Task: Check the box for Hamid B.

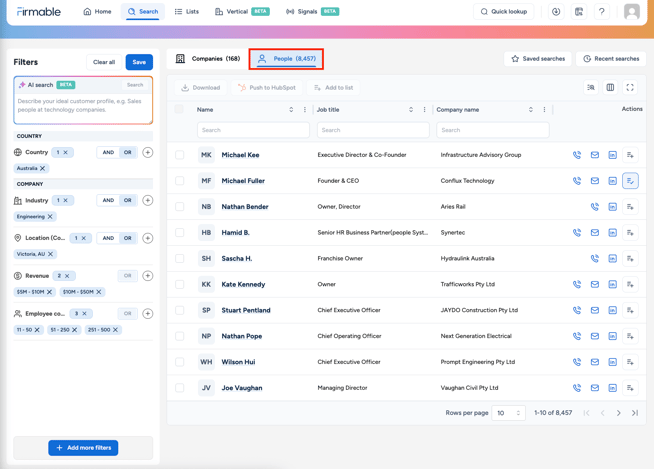Action: tap(179, 232)
